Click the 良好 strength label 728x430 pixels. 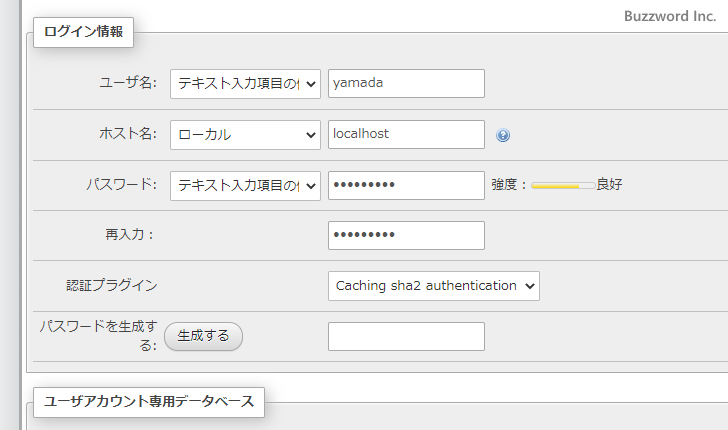point(609,184)
